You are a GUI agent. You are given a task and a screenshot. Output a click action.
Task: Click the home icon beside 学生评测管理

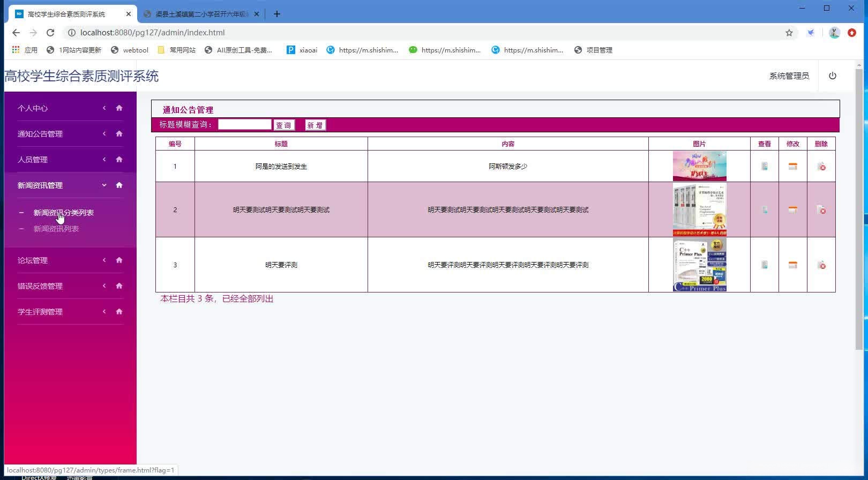pos(119,311)
